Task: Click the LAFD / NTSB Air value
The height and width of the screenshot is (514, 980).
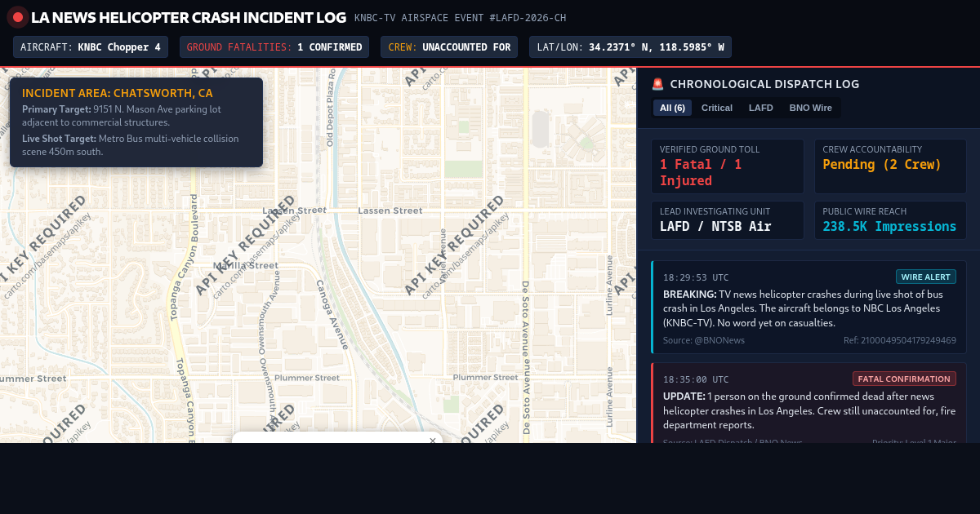Action: pos(715,227)
